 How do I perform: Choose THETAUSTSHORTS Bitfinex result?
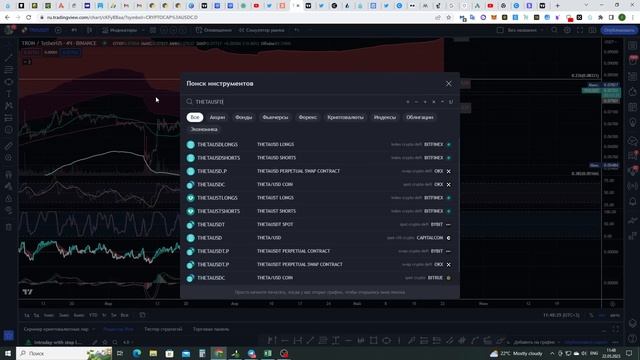pos(320,211)
